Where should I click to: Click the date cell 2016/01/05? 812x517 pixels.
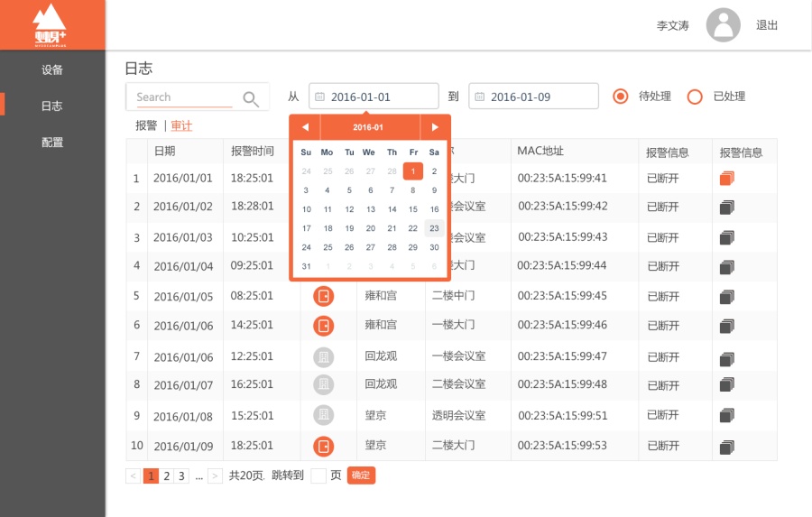tap(183, 297)
